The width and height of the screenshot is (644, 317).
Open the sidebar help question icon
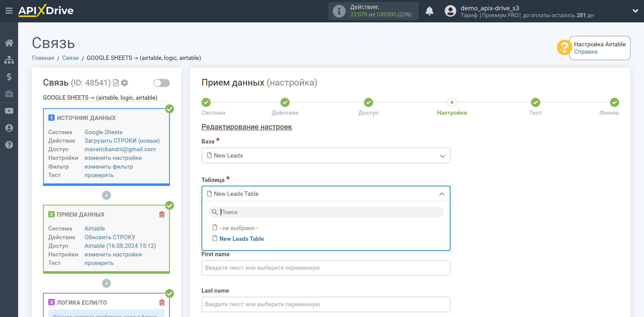pyautogui.click(x=9, y=145)
